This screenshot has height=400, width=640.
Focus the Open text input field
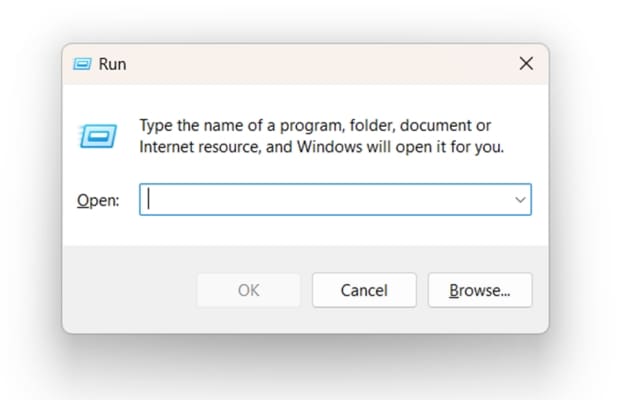pyautogui.click(x=335, y=200)
